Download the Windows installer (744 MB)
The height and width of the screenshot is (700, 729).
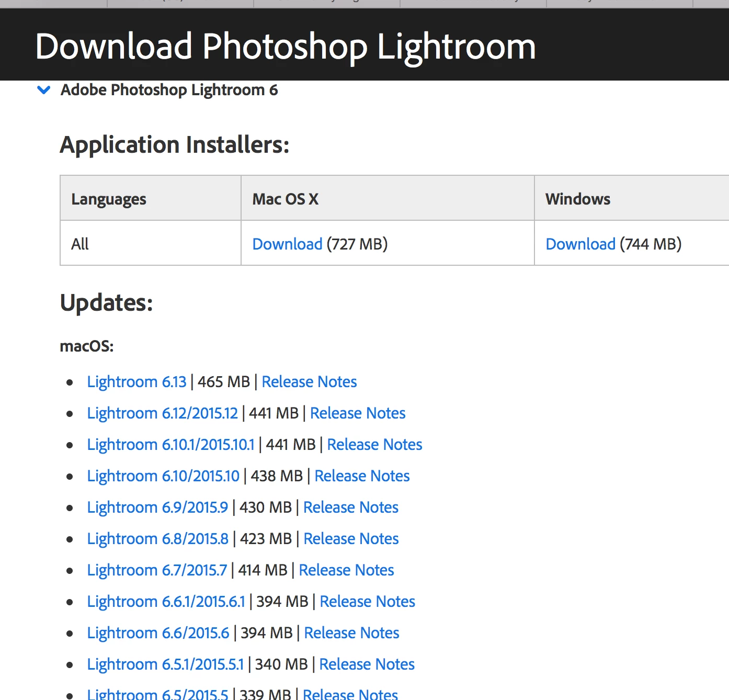(580, 244)
